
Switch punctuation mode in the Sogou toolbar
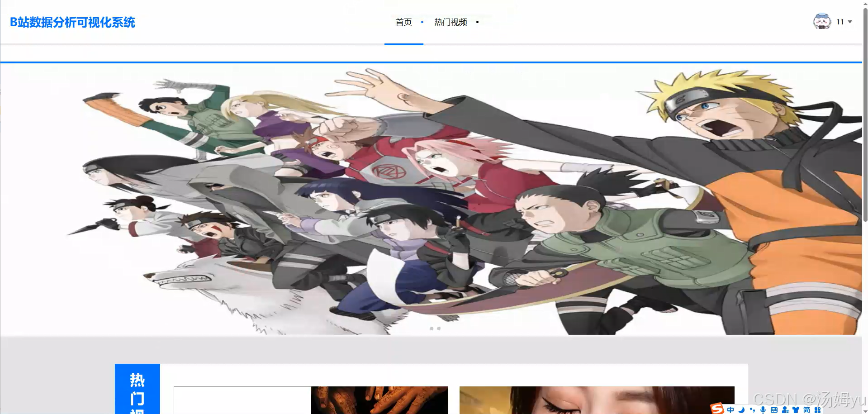[752, 410]
